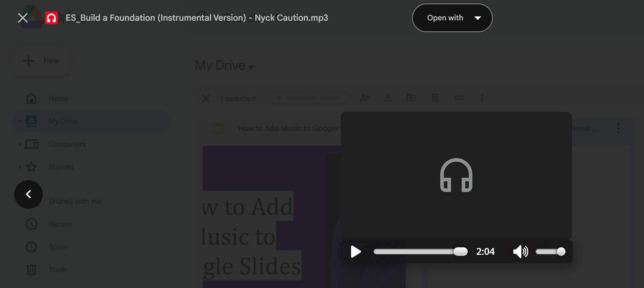Go to the previous file with back arrow

click(x=29, y=194)
